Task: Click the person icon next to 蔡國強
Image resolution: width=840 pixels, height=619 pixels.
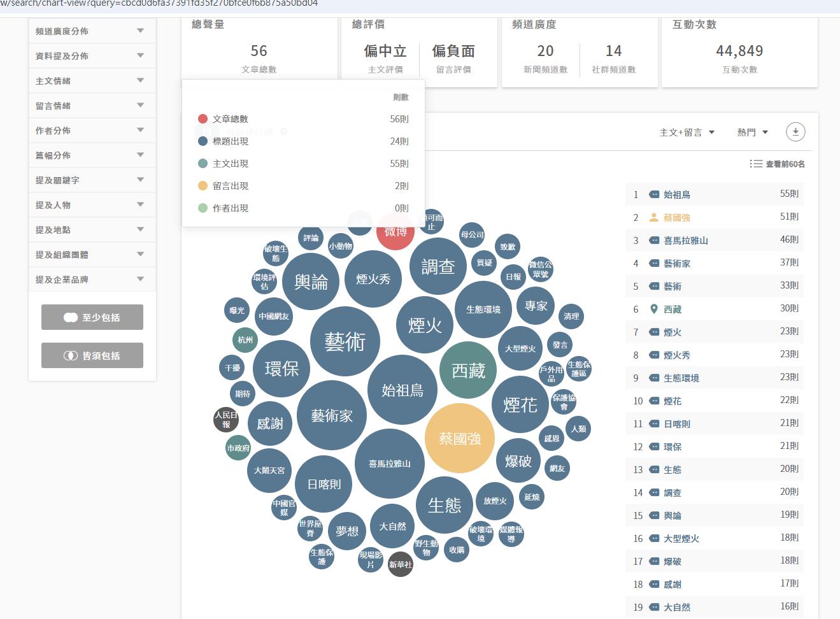Action: point(653,217)
